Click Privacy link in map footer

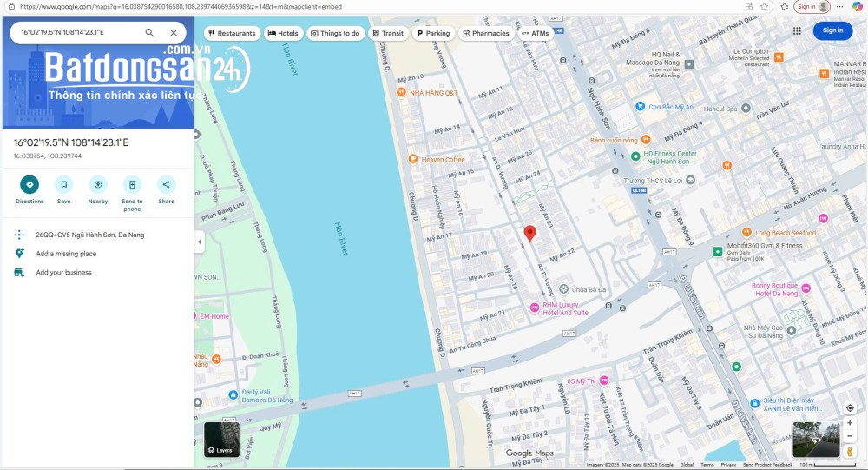coord(728,465)
